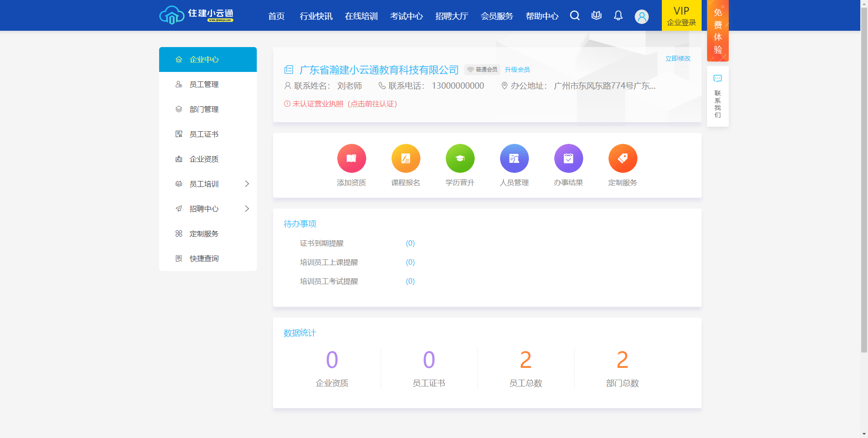Expand the 员工培训 sidebar submenu
Screen dimensions: 868x438
[x=247, y=184]
